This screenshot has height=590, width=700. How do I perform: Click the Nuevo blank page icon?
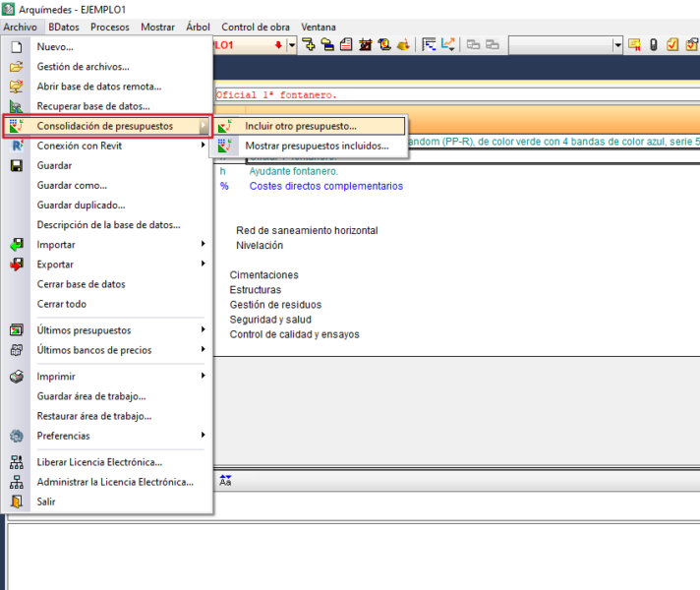[16, 46]
